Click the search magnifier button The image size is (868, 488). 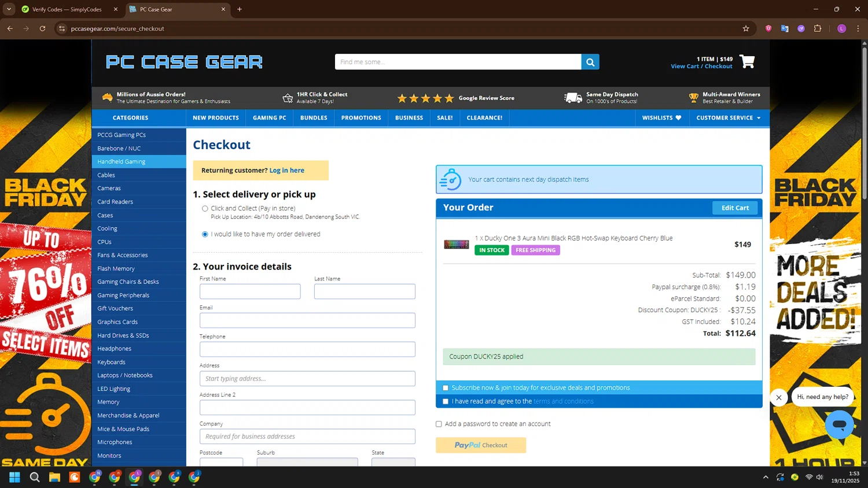coord(590,62)
